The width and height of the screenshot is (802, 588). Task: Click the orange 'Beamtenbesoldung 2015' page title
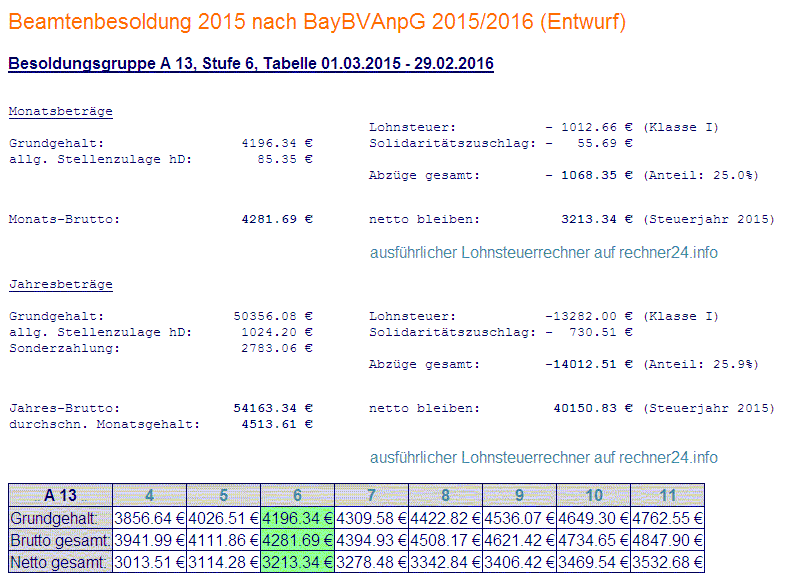point(317,22)
